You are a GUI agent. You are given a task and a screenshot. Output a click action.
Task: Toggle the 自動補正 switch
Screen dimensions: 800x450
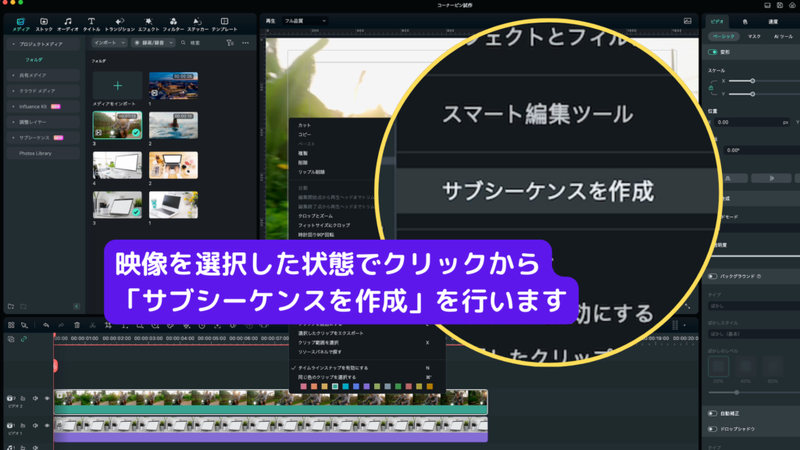(713, 413)
